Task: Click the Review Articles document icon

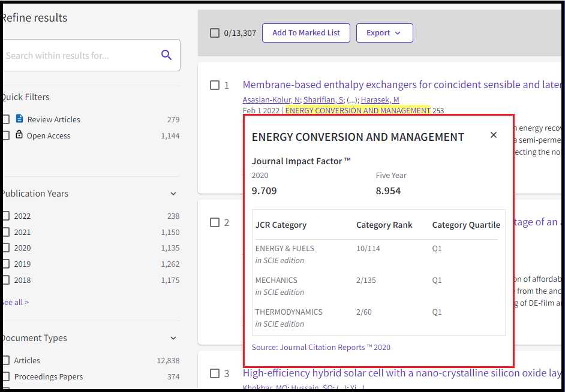Action: (x=19, y=119)
